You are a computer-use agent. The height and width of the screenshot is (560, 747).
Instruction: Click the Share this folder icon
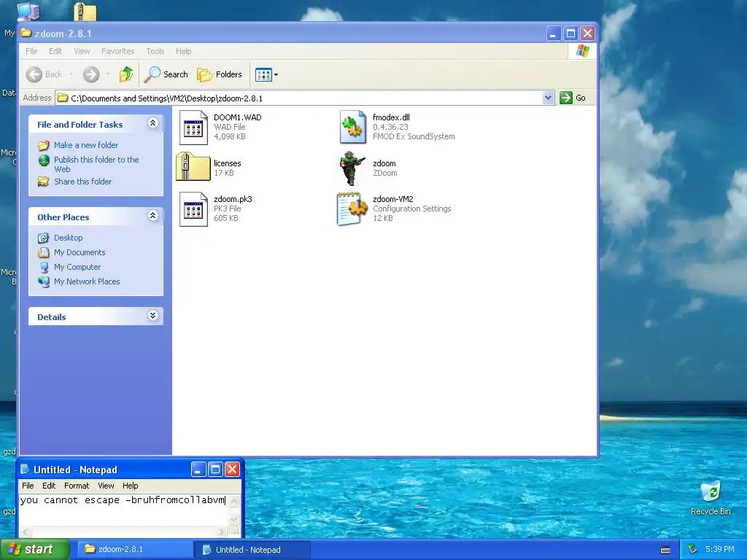point(43,182)
